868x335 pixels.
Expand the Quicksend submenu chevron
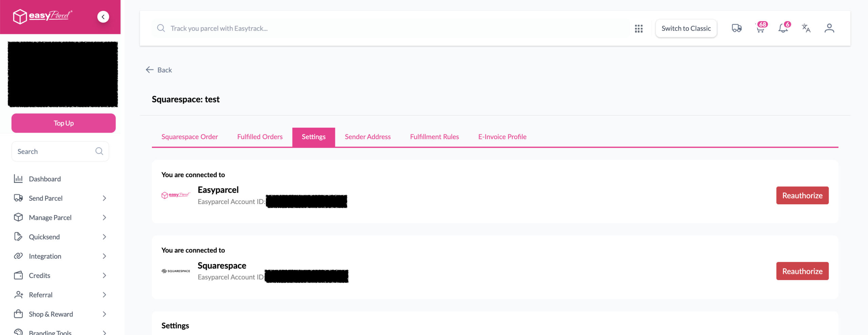104,237
